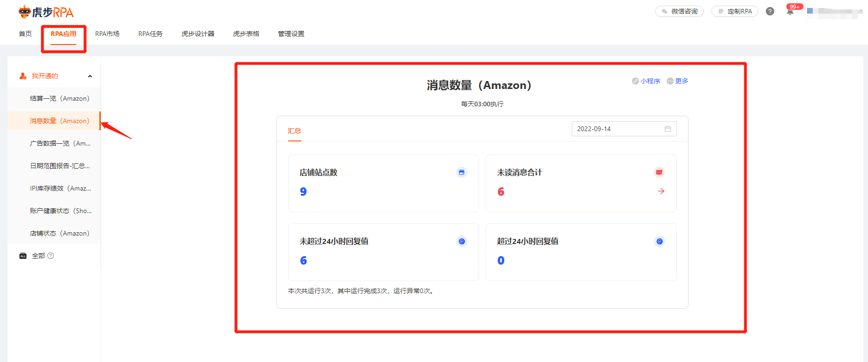This screenshot has height=362, width=868.
Task: Click the 每天03:00执行 schedule text
Action: tap(482, 104)
